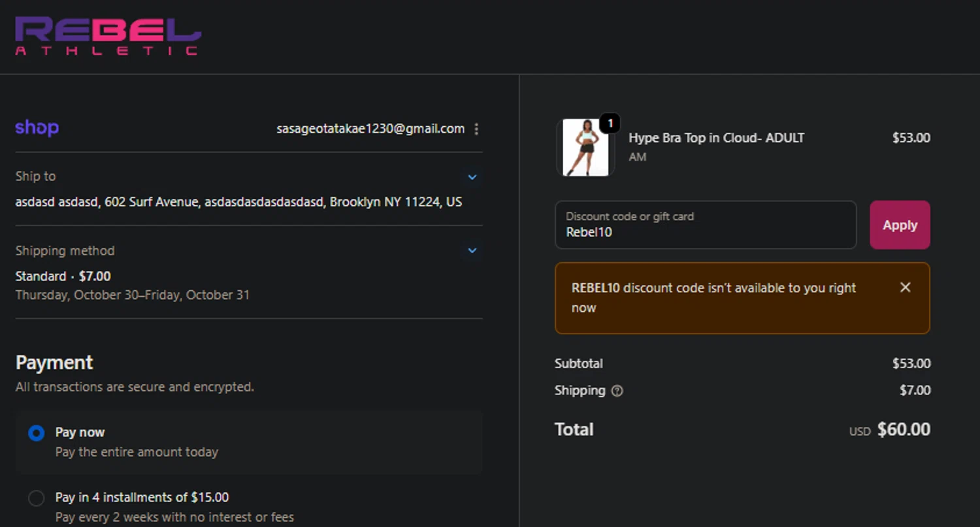Click the Standard · $7.00 shipping text
The width and height of the screenshot is (980, 527).
pyautogui.click(x=63, y=276)
